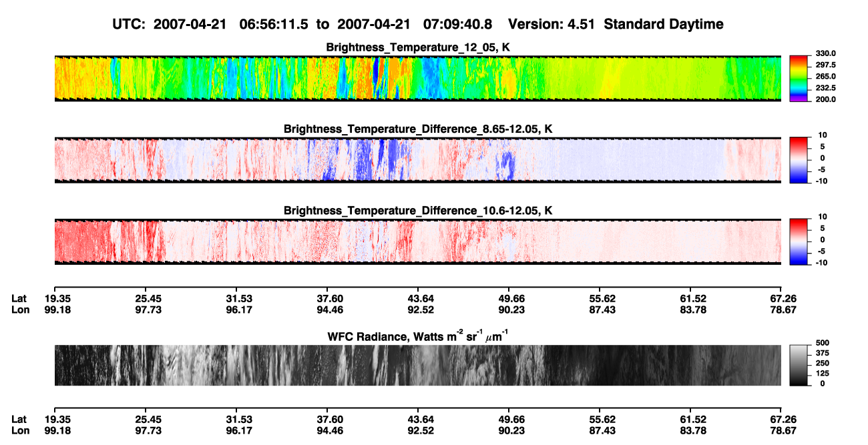
Task: Select the 265.0 colorbar label
Action: (826, 77)
